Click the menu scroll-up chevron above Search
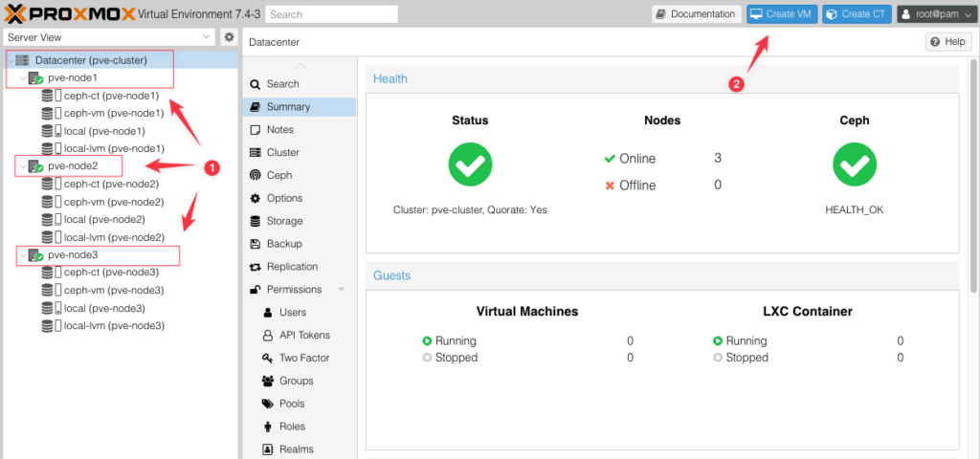Screen dimensions: 980x459 coord(301,66)
